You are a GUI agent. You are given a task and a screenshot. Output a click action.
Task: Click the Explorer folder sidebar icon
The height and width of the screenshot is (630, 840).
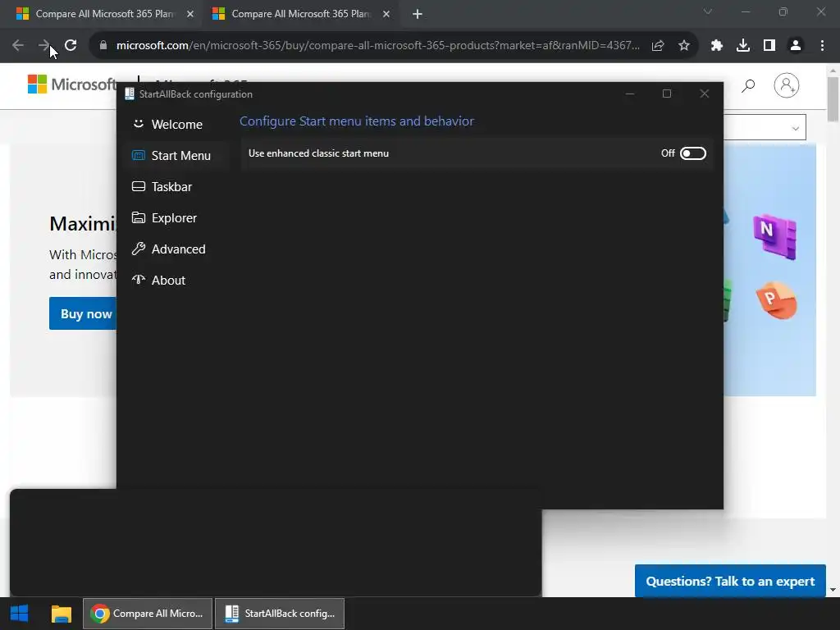pyautogui.click(x=138, y=217)
